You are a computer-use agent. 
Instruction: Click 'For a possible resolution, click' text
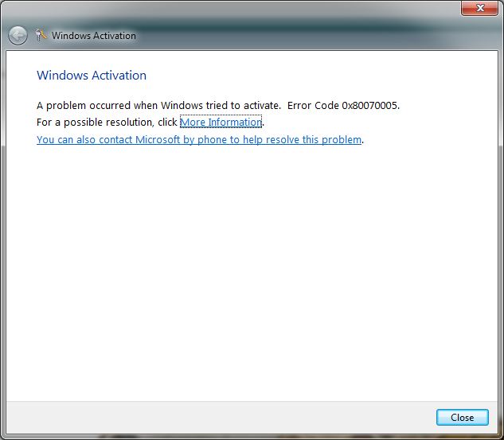click(x=107, y=123)
